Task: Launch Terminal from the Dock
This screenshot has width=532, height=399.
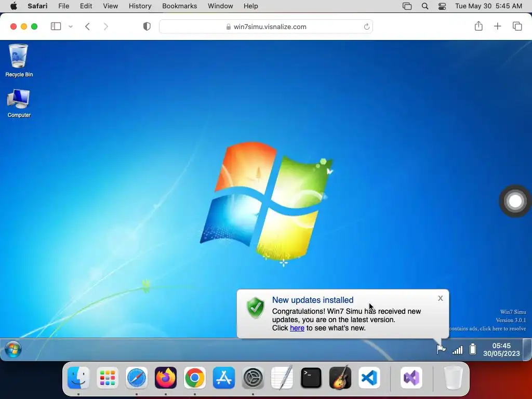Action: pyautogui.click(x=311, y=378)
